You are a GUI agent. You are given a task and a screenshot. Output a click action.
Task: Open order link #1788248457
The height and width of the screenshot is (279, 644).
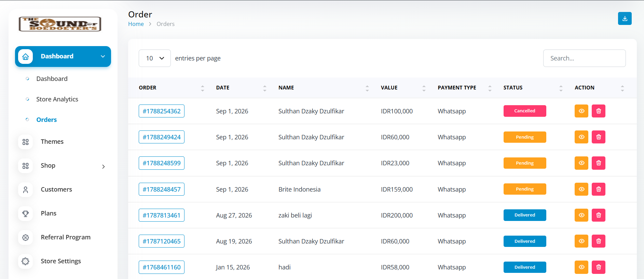click(x=162, y=189)
